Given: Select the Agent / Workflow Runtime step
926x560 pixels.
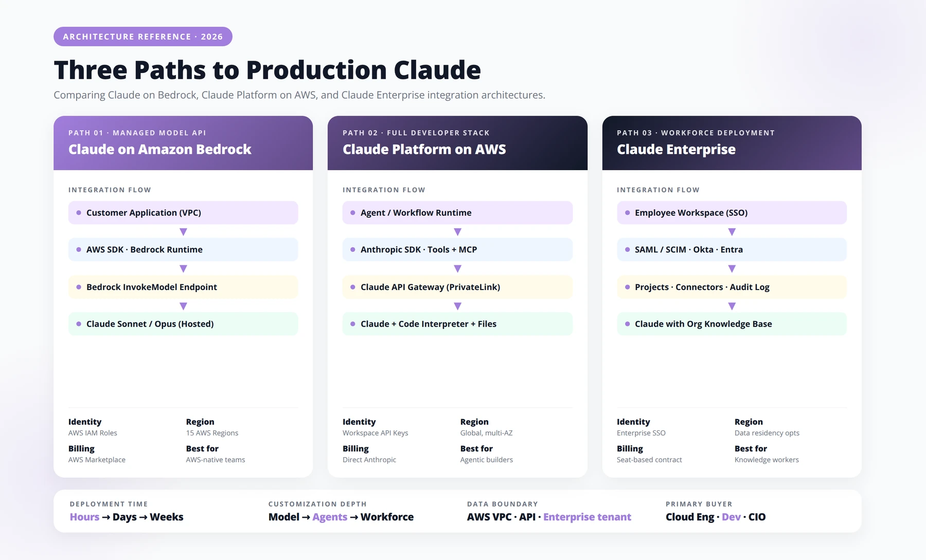Looking at the screenshot, I should pyautogui.click(x=457, y=213).
